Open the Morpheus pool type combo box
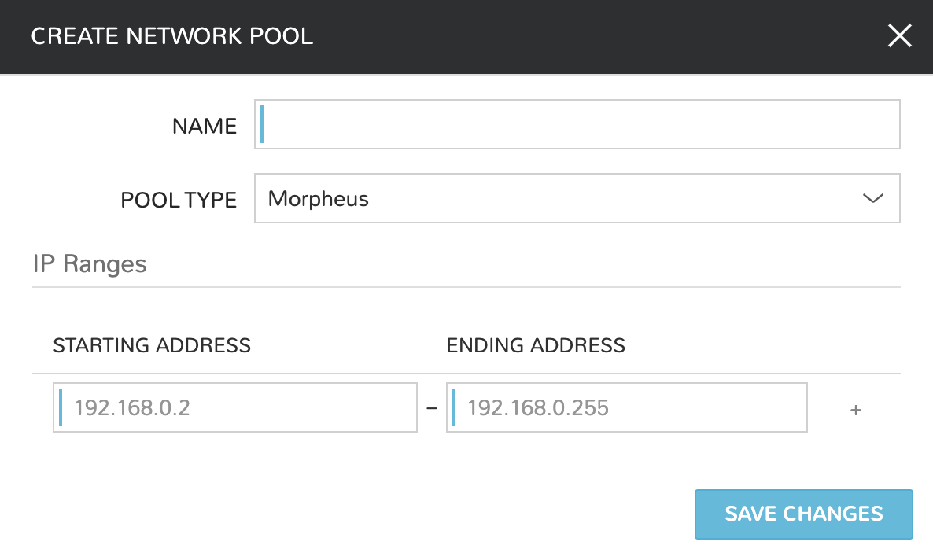933x560 pixels. point(577,199)
